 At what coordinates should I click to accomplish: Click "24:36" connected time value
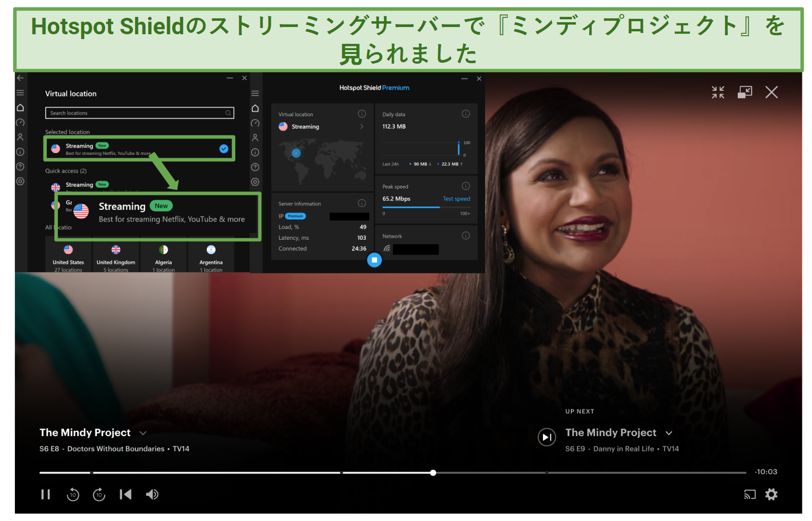359,248
